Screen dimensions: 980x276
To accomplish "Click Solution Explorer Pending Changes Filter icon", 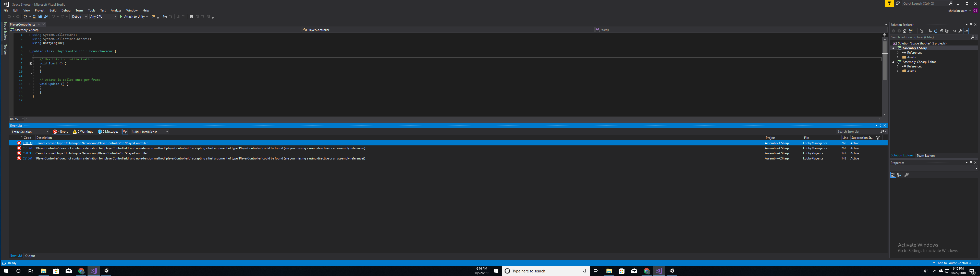I will (922, 31).
